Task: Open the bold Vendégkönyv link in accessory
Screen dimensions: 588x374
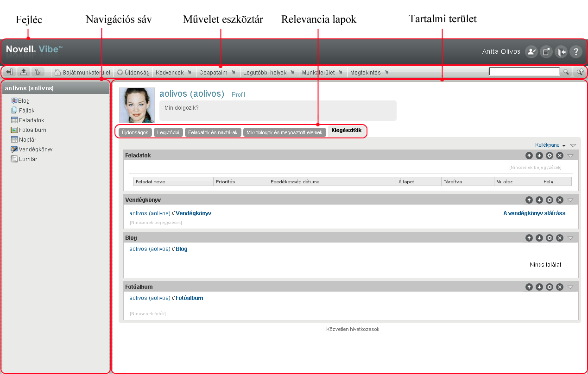Action: coord(194,213)
